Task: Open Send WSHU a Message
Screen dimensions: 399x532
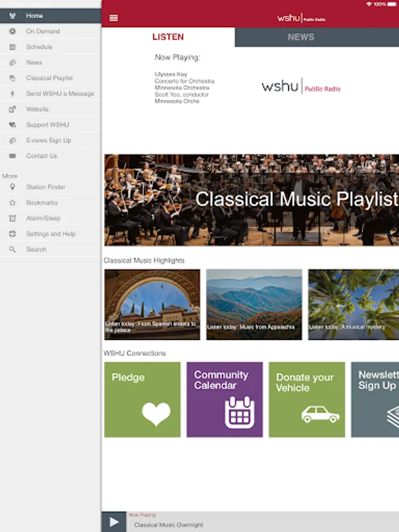Action: [50, 93]
